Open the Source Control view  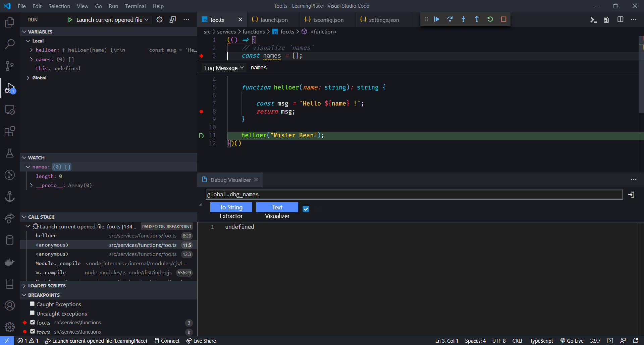point(10,66)
